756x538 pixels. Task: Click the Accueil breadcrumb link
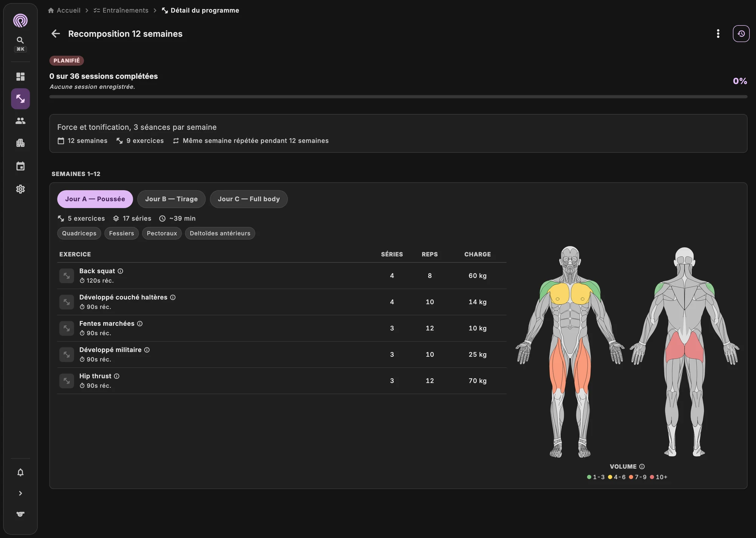(64, 10)
